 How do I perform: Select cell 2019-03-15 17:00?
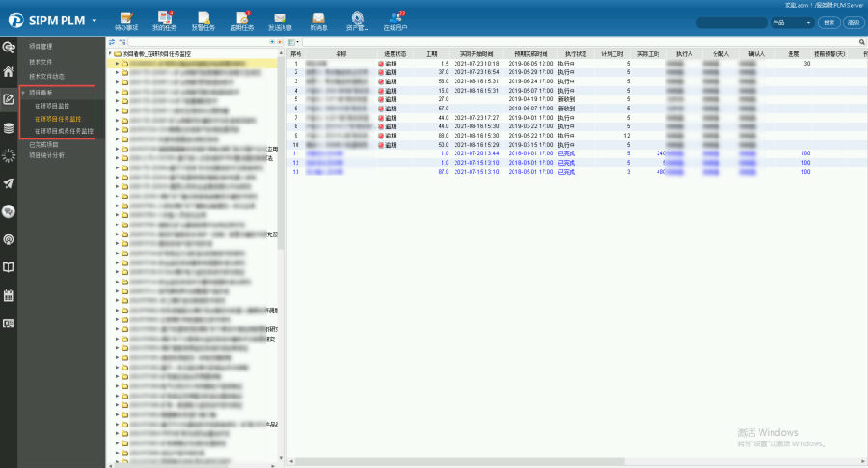tap(530, 145)
